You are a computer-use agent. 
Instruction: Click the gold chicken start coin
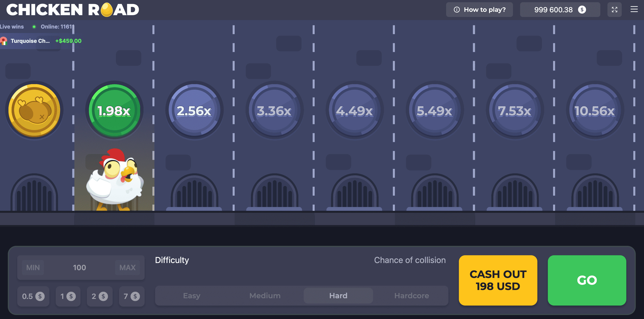[34, 110]
